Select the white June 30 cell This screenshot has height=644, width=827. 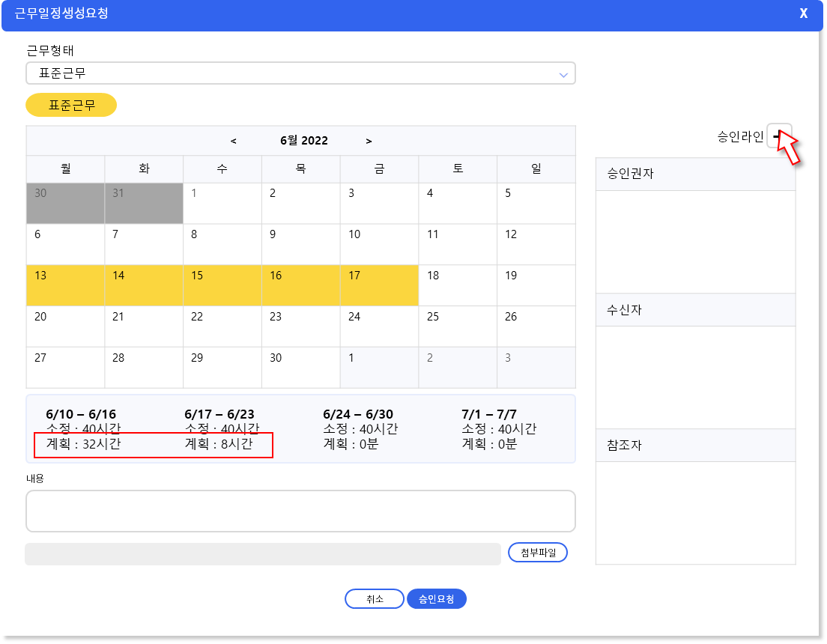[301, 368]
